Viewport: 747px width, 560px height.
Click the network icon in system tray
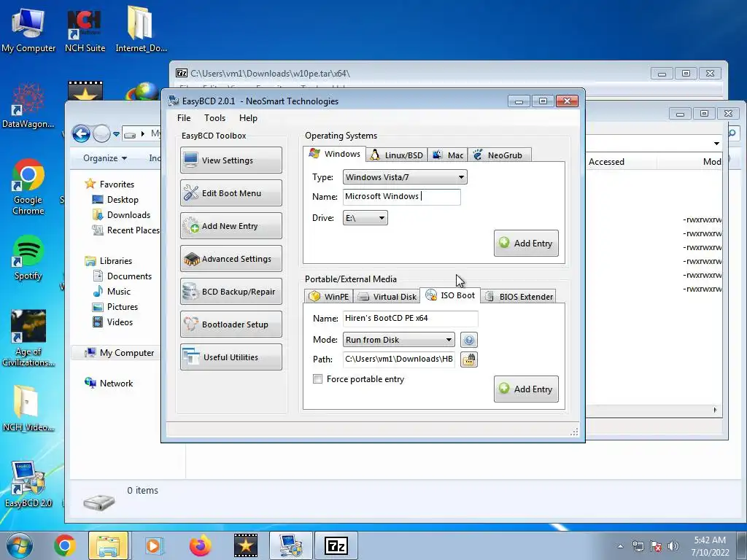[638, 546]
